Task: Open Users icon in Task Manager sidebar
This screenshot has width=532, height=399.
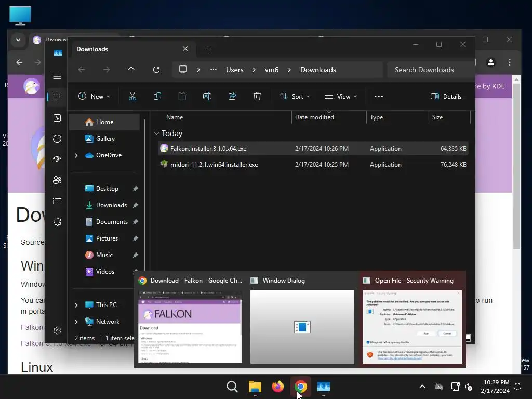Action: (57, 180)
